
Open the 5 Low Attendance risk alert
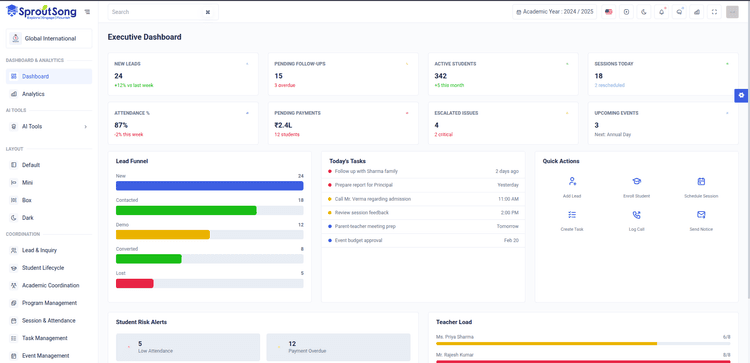click(x=188, y=347)
